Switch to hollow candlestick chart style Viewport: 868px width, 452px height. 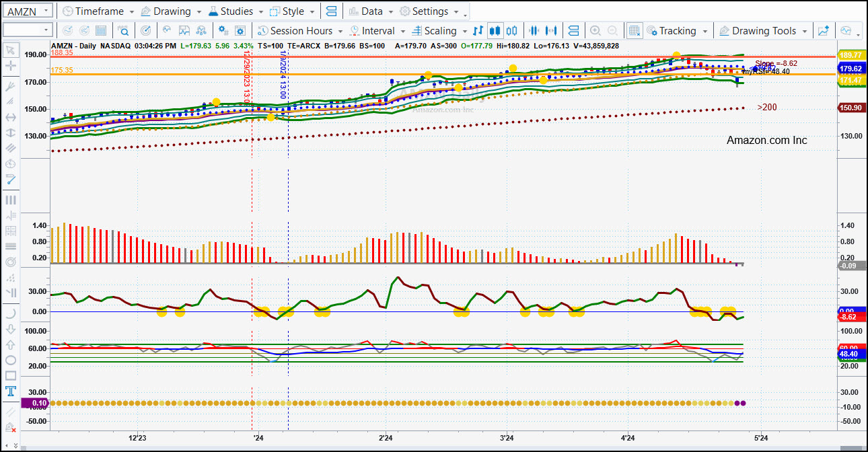[513, 30]
